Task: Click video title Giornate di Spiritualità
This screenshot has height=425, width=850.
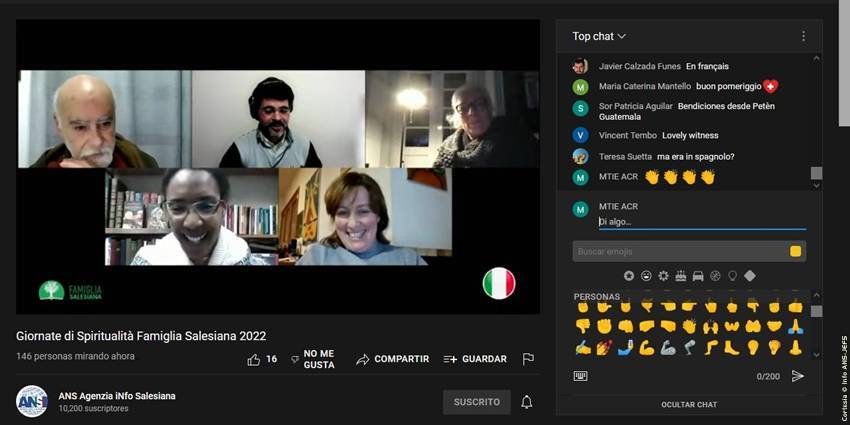Action: (141, 336)
